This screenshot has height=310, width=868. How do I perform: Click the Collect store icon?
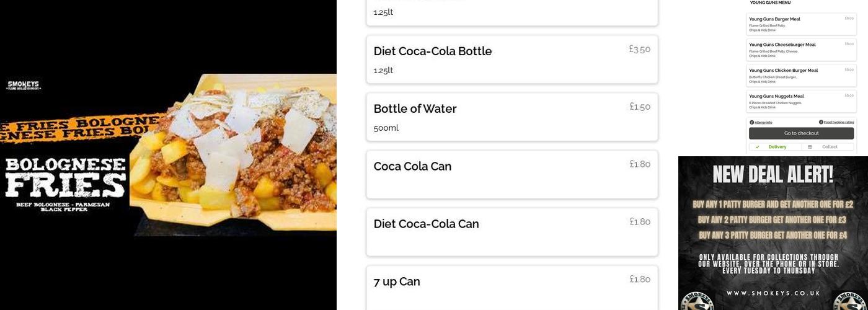pos(810,147)
